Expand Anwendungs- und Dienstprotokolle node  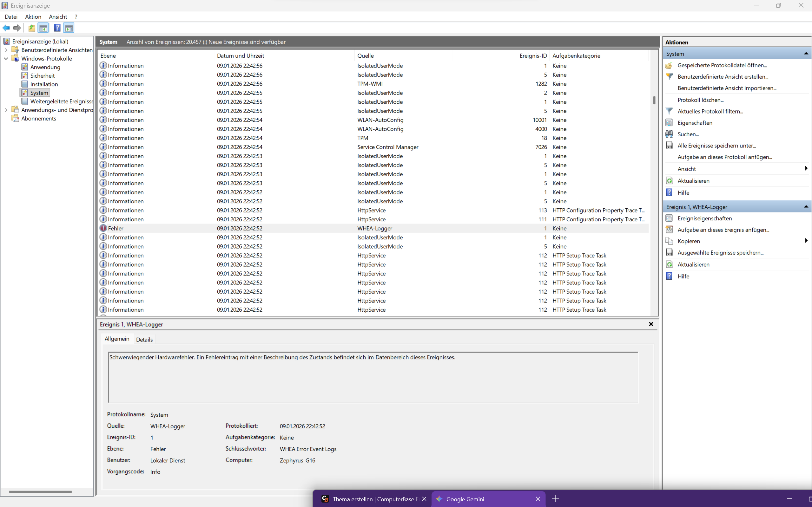pyautogui.click(x=6, y=110)
